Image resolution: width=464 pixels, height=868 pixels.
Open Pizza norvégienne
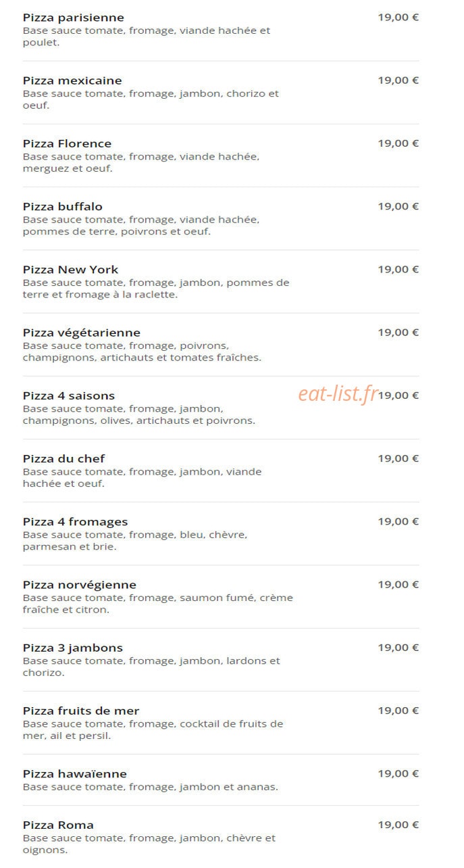coord(80,585)
